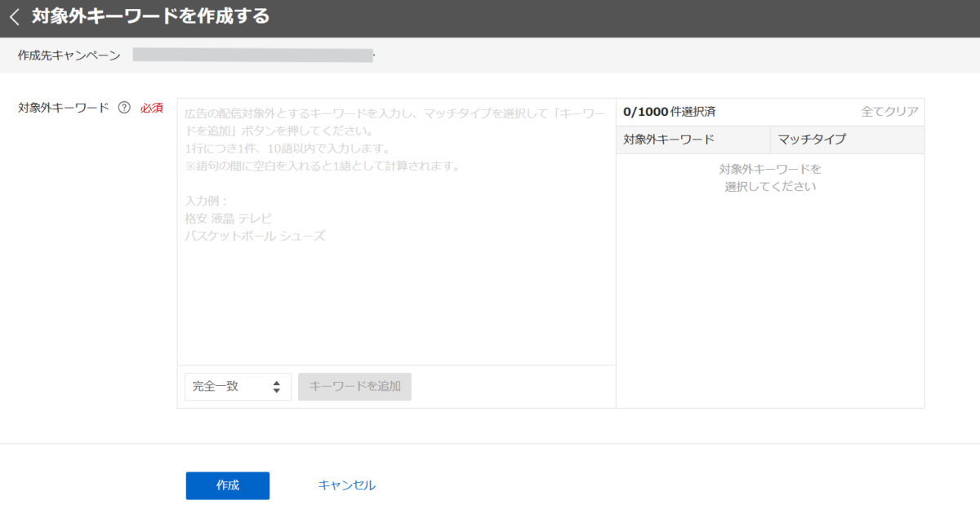Click the greyed-out campaign name field
This screenshot has width=980, height=514.
252,55
